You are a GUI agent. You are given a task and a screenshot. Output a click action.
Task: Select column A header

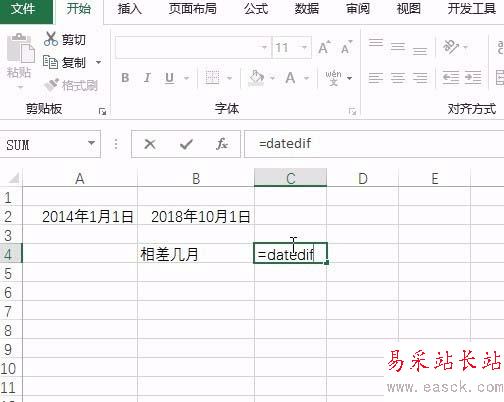80,178
